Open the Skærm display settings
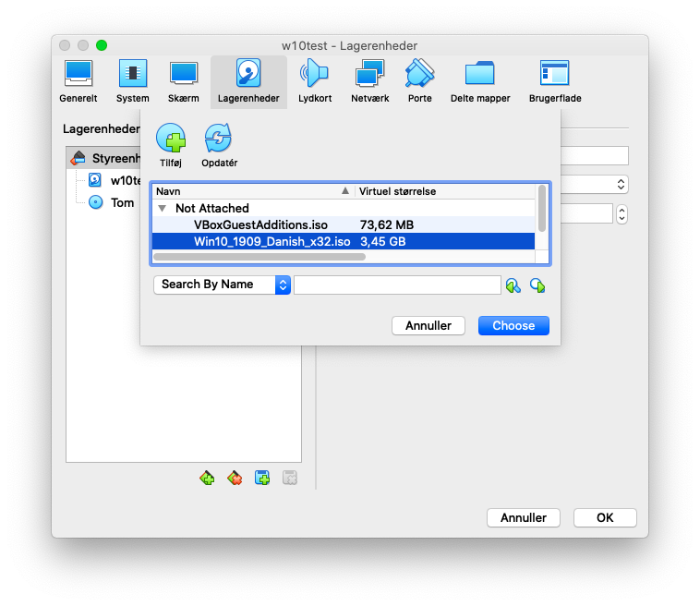This screenshot has height=606, width=700. (184, 82)
